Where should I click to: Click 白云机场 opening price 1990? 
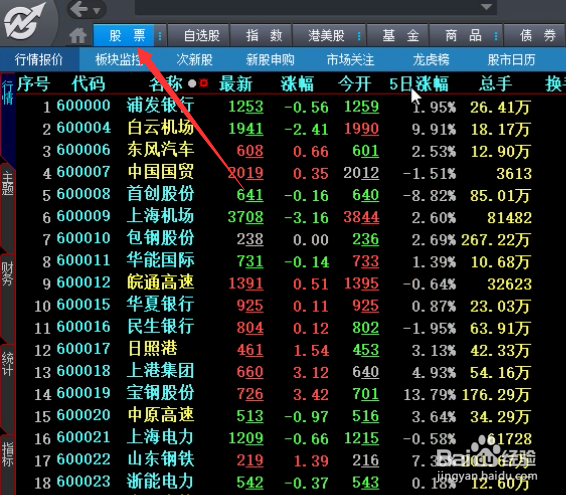pyautogui.click(x=361, y=129)
